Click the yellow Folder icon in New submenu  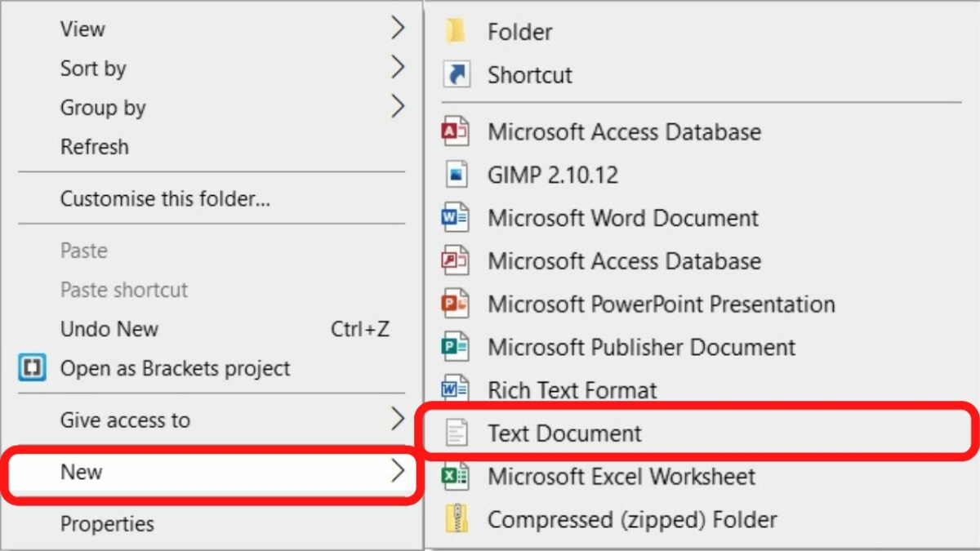[455, 32]
